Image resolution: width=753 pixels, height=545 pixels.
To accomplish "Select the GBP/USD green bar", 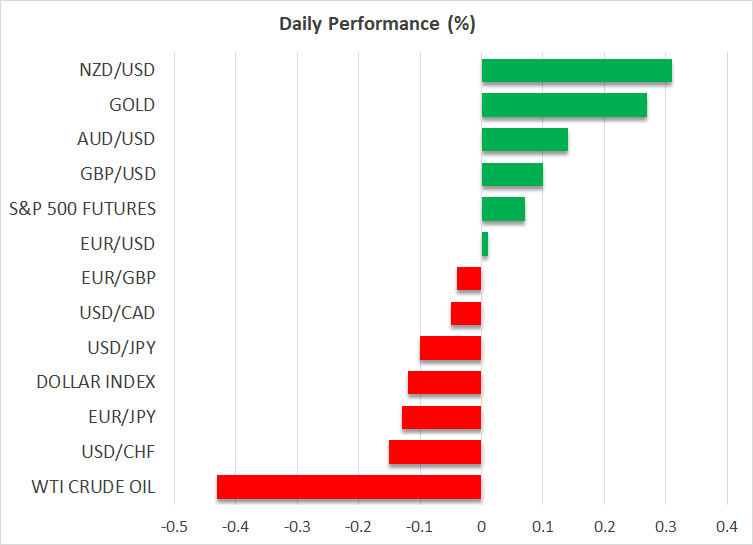I will tap(512, 174).
